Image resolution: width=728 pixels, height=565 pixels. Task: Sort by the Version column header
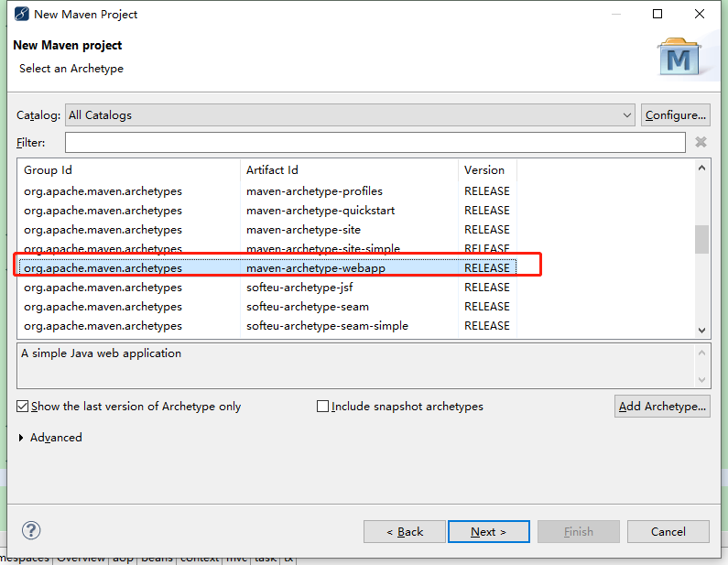tap(487, 170)
